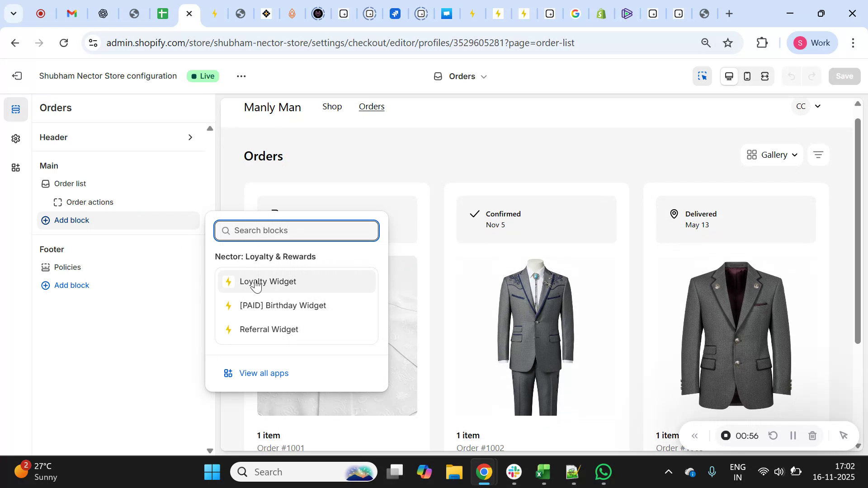Click the delete recording trash icon
This screenshot has width=868, height=488.
pos(812,435)
